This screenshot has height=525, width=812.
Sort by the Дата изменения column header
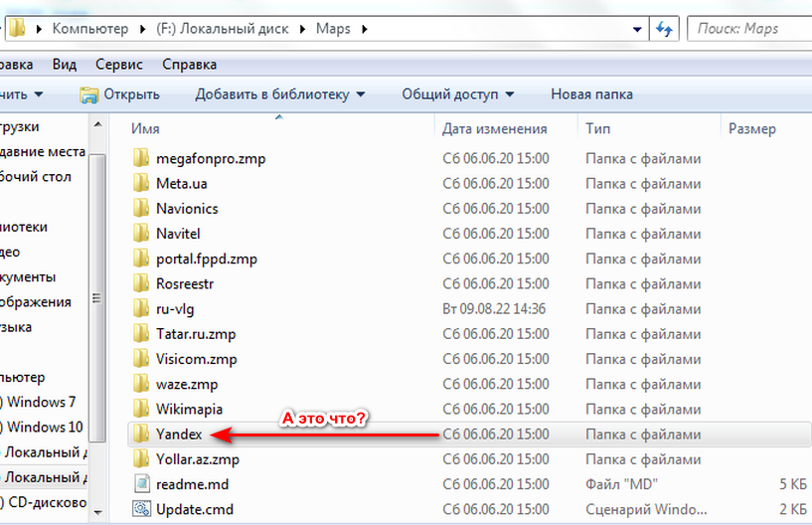[x=495, y=129]
